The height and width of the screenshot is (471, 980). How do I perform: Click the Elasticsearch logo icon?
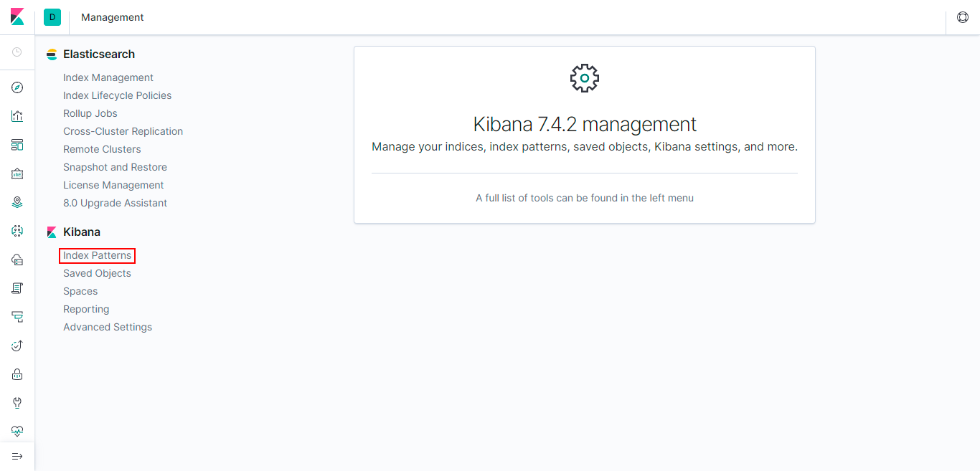coord(52,54)
